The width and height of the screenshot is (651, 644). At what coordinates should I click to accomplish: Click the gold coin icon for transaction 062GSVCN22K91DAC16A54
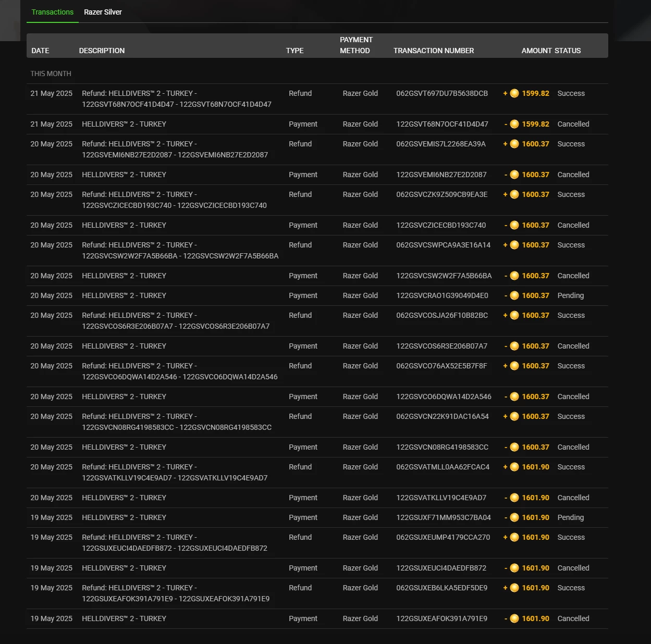[x=514, y=416]
